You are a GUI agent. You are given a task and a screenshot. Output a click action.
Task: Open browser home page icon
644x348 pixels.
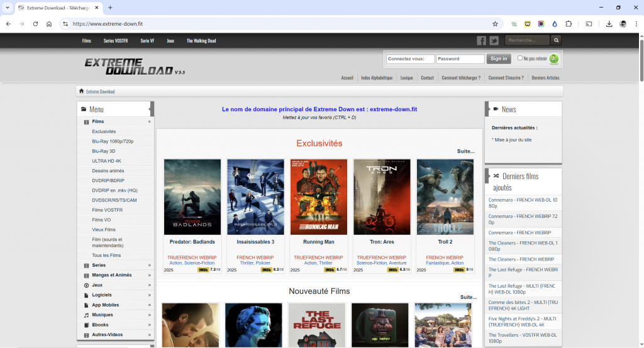pos(49,24)
